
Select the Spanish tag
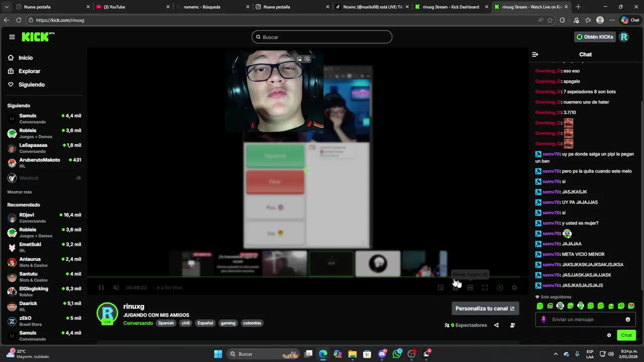click(x=166, y=323)
